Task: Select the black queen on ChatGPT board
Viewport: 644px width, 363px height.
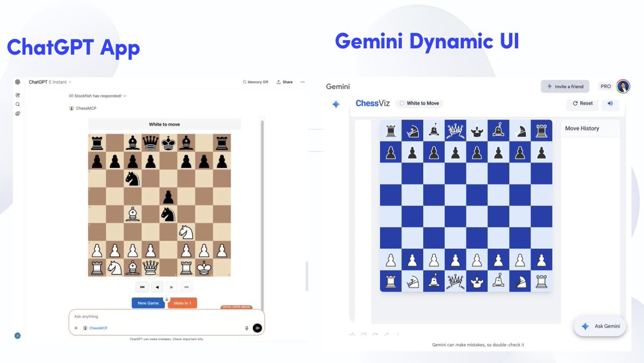Action: click(x=151, y=143)
